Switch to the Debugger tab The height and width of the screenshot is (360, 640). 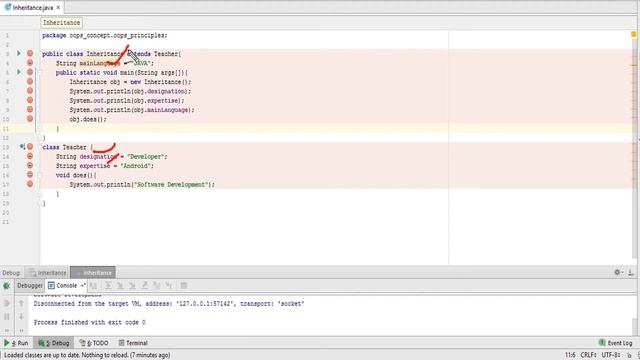point(30,286)
